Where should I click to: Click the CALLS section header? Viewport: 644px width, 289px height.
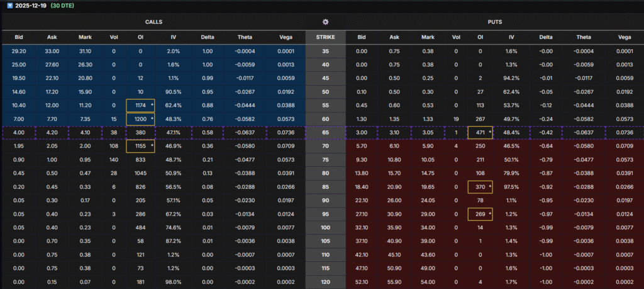(153, 21)
